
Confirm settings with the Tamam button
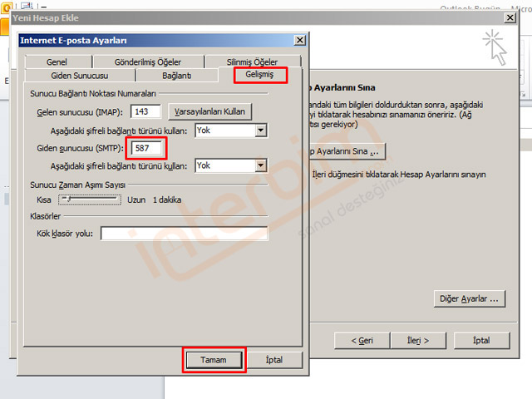[214, 360]
